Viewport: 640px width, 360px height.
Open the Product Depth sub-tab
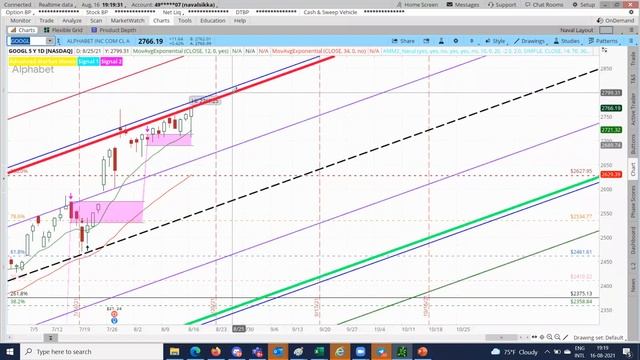113,30
